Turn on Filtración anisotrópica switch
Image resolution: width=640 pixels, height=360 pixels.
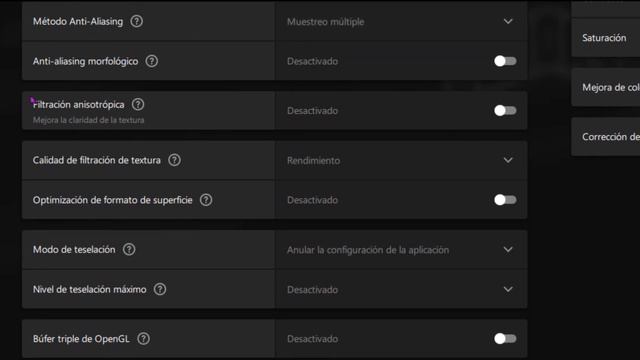pos(505,111)
